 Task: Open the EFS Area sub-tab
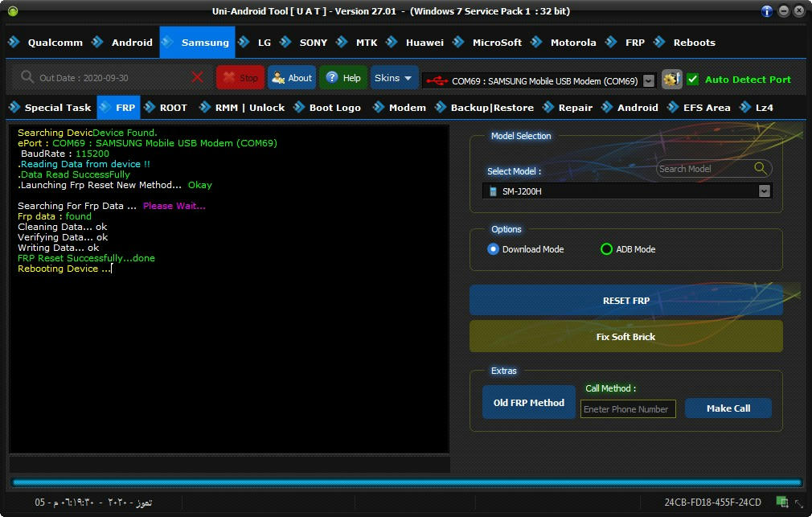click(x=699, y=107)
